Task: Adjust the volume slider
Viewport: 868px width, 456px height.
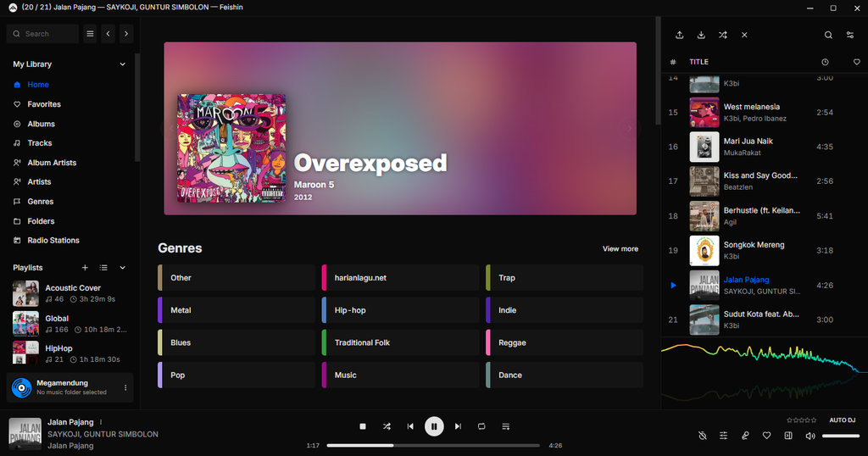Action: (840, 436)
